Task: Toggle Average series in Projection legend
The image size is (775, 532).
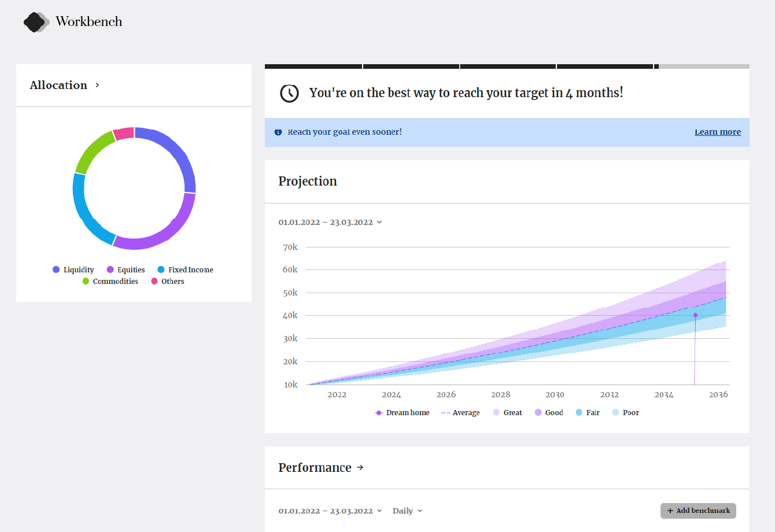Action: (x=460, y=412)
